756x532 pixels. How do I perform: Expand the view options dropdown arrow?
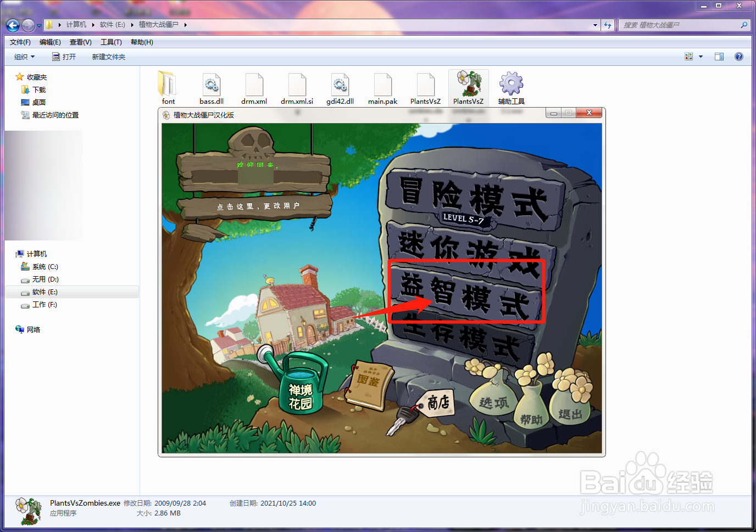(x=701, y=57)
